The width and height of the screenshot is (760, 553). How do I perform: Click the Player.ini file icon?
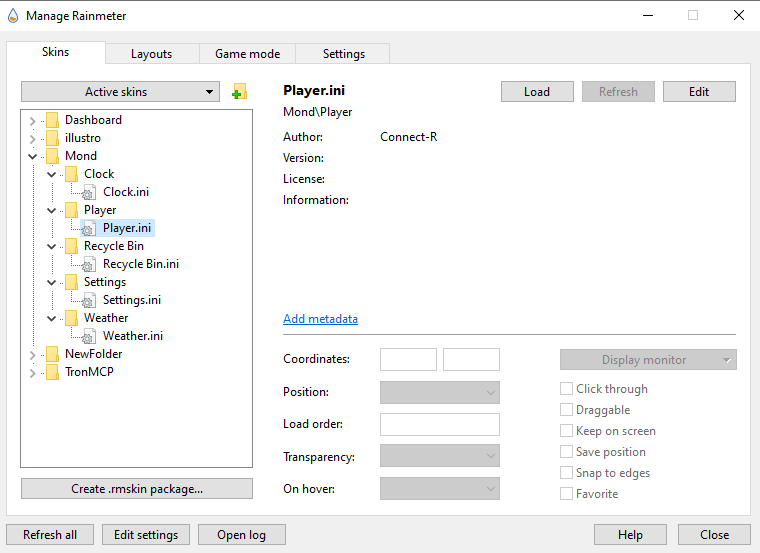[x=89, y=228]
